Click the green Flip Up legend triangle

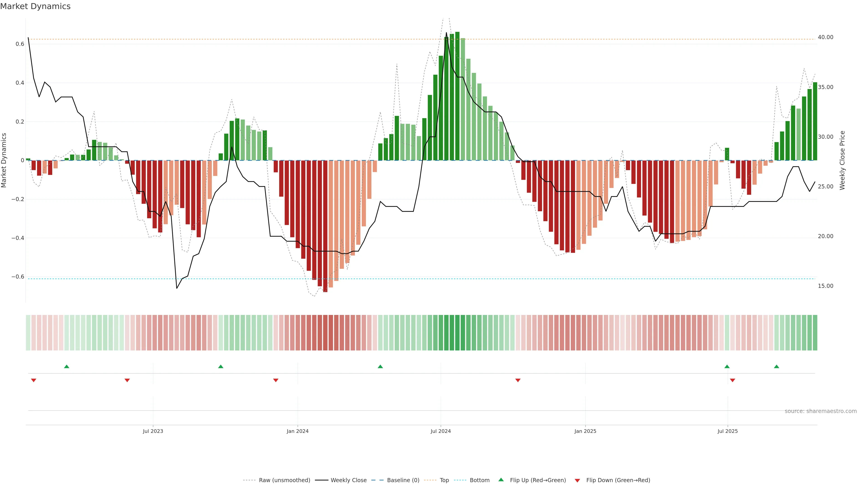(501, 480)
